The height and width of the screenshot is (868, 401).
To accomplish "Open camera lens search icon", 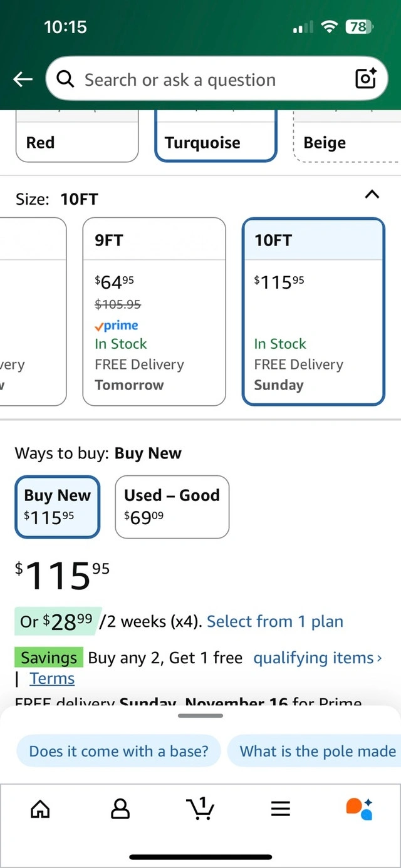I will (366, 80).
